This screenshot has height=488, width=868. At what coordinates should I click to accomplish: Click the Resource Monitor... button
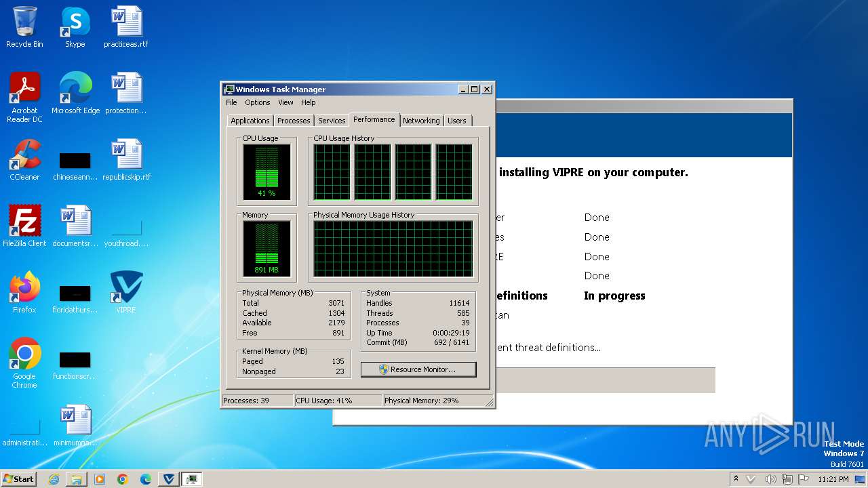click(x=418, y=369)
